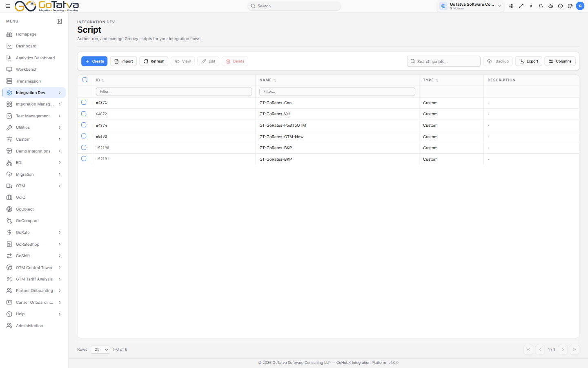The image size is (588, 368).
Task: Expand the Demo Integrations submenu
Action: coord(34,151)
